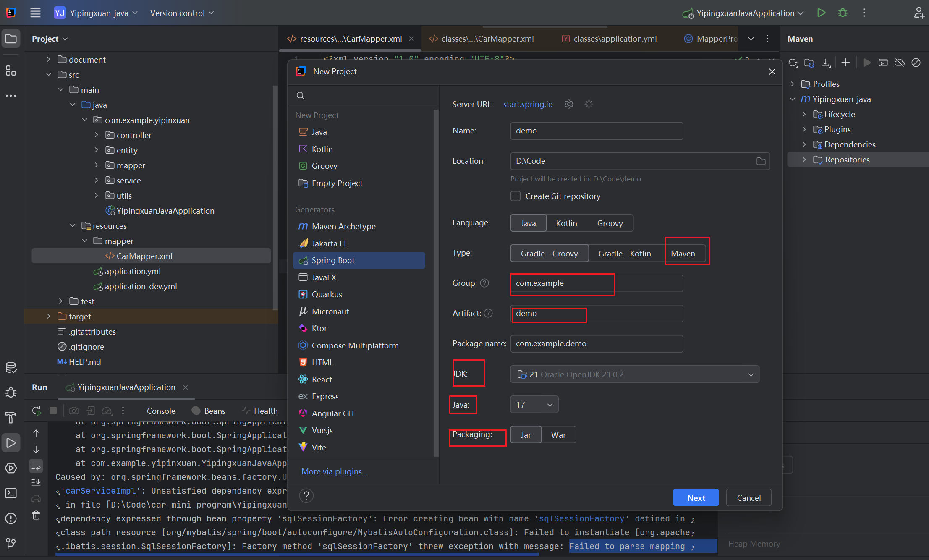Open server URL settings gear icon
929x560 pixels.
(x=568, y=104)
